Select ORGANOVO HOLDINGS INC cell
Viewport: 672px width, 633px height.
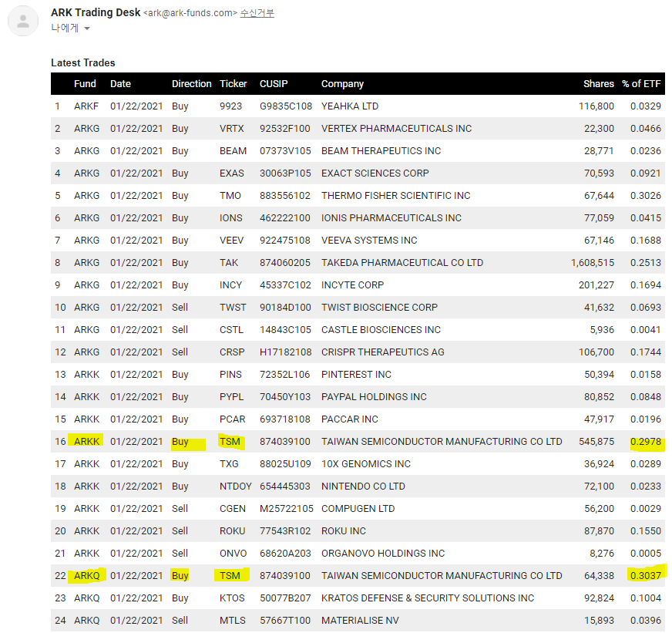pyautogui.click(x=383, y=554)
